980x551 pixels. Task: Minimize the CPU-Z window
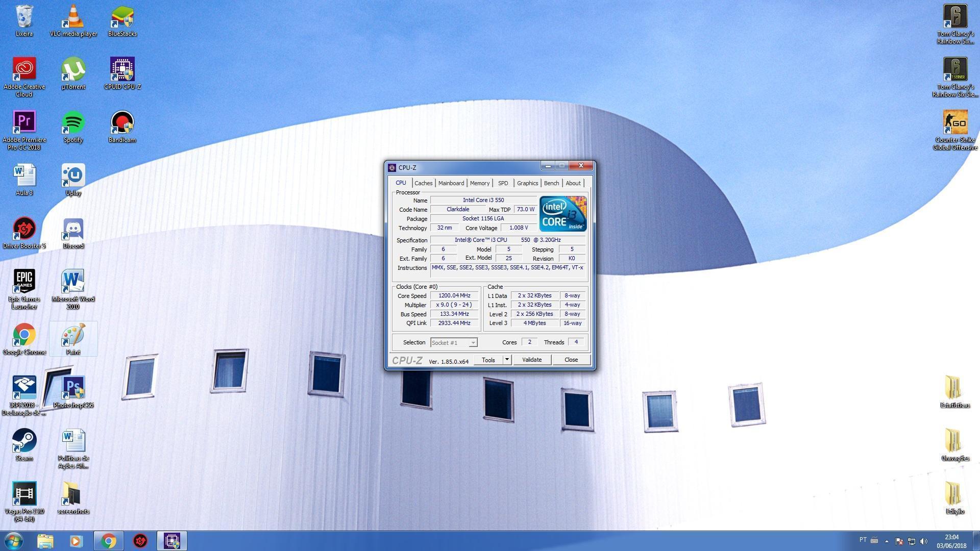coord(548,166)
